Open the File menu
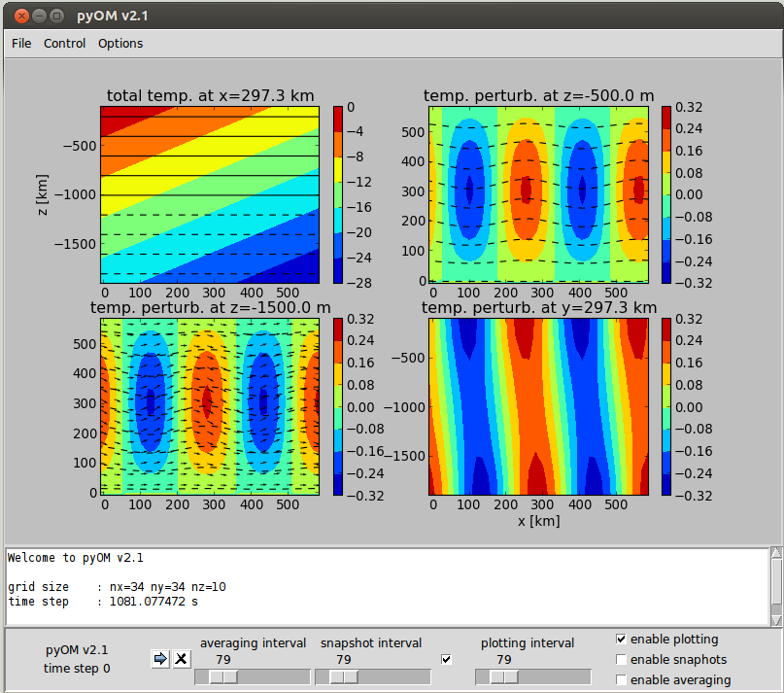The image size is (784, 693). click(x=21, y=44)
